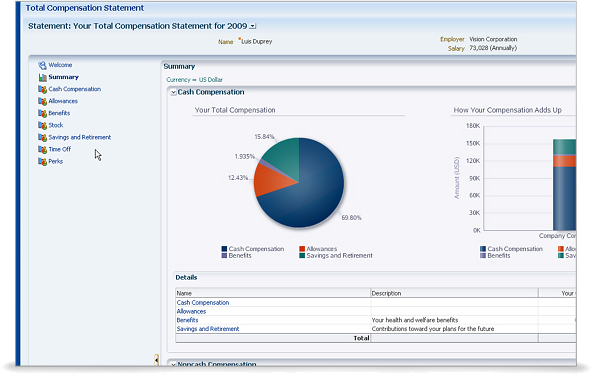Collapse the sidebar with splitter arrow
The width and height of the screenshot is (593, 375).
pos(156,360)
